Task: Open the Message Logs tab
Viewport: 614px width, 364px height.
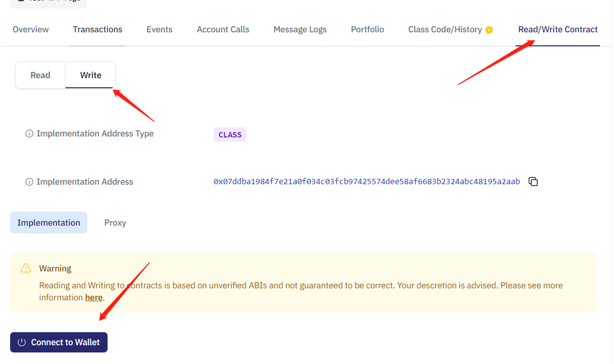Action: [x=300, y=29]
